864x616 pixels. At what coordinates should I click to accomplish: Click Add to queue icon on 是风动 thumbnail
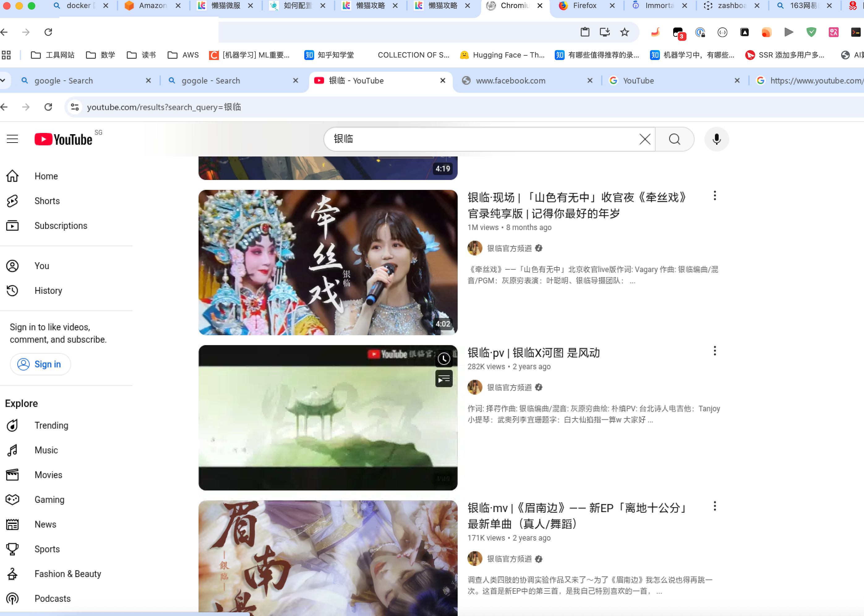tap(444, 379)
